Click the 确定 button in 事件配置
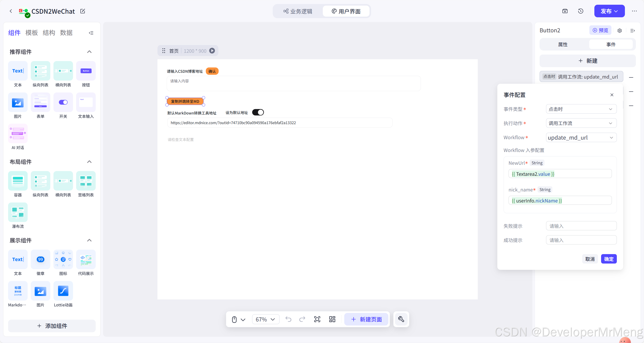Screen dimensions: 644x343 pyautogui.click(x=609, y=259)
